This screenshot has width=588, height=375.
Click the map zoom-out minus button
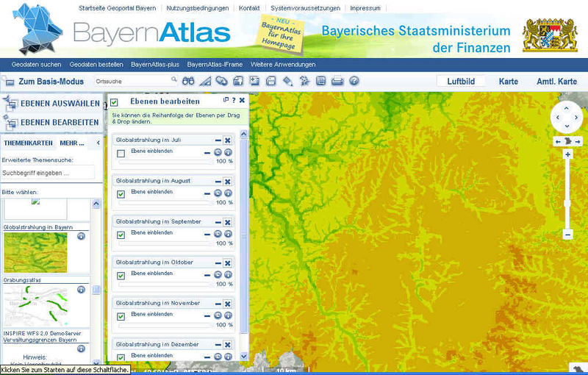(x=567, y=234)
